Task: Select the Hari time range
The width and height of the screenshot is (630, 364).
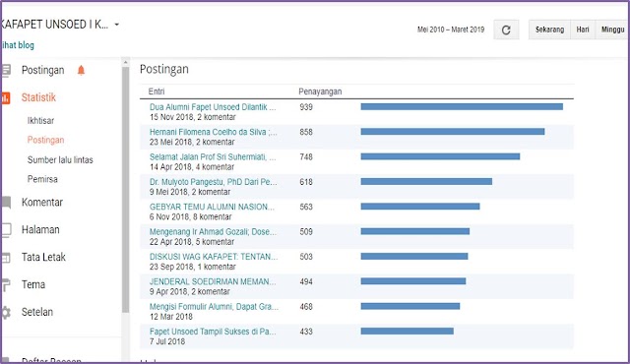Action: 583,30
